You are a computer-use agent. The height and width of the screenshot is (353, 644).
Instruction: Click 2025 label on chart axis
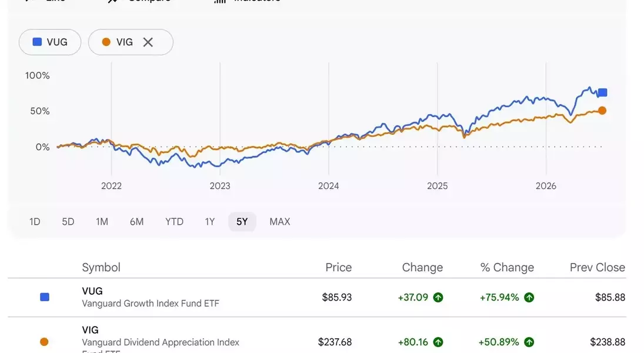pos(438,186)
